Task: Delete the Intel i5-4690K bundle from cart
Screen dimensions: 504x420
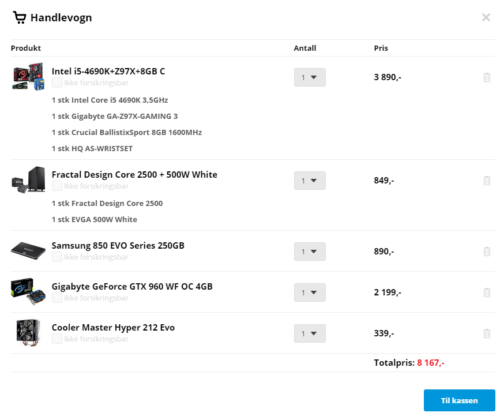Action: 487,77
